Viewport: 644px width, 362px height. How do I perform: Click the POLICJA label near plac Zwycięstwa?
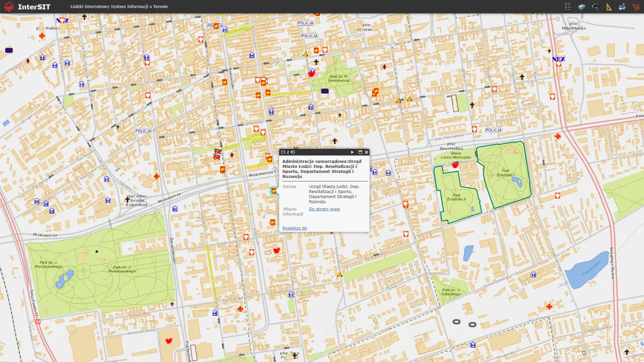pyautogui.click(x=494, y=130)
